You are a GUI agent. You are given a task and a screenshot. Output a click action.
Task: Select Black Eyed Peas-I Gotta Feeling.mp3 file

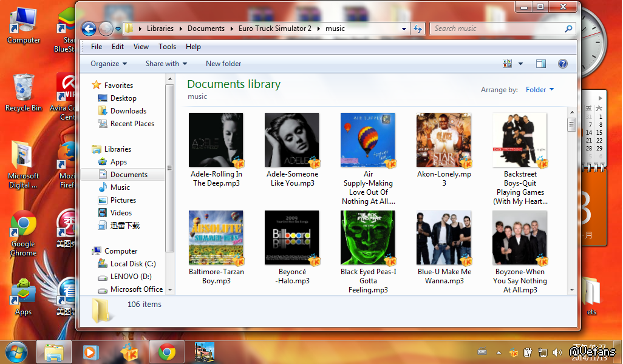click(x=368, y=238)
